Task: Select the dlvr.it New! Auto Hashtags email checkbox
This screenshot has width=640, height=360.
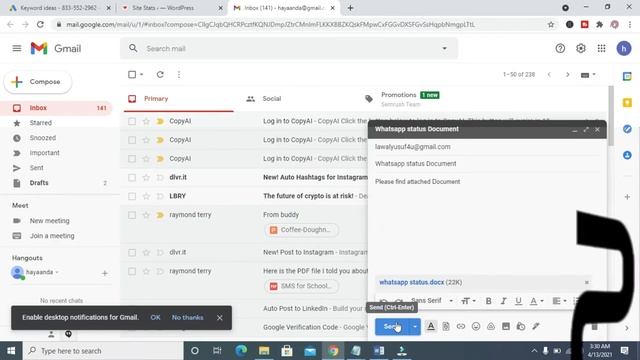Action: pyautogui.click(x=132, y=178)
